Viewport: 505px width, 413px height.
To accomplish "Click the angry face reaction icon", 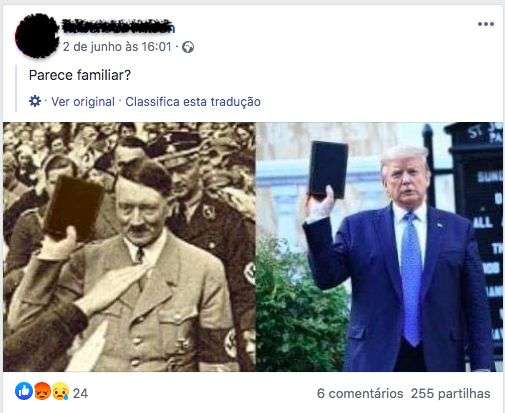I will [42, 391].
